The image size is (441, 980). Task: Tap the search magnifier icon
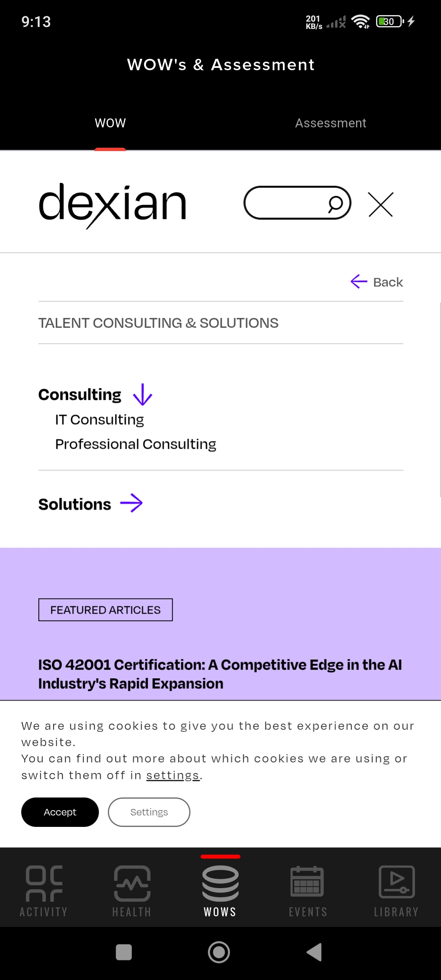coord(336,203)
